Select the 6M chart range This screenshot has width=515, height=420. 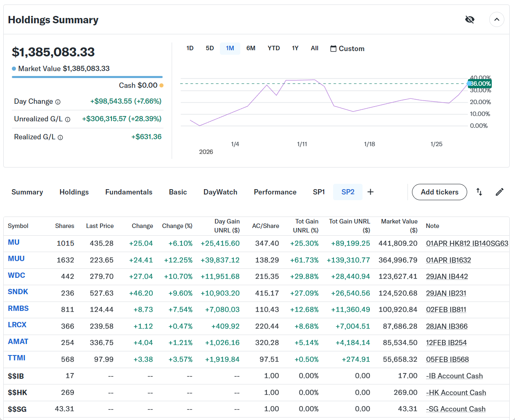coord(251,48)
